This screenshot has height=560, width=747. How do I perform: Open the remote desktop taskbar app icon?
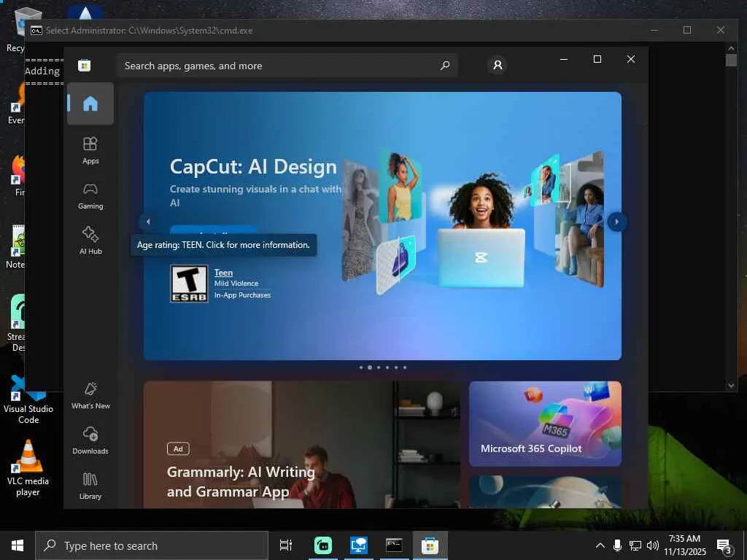tap(358, 545)
